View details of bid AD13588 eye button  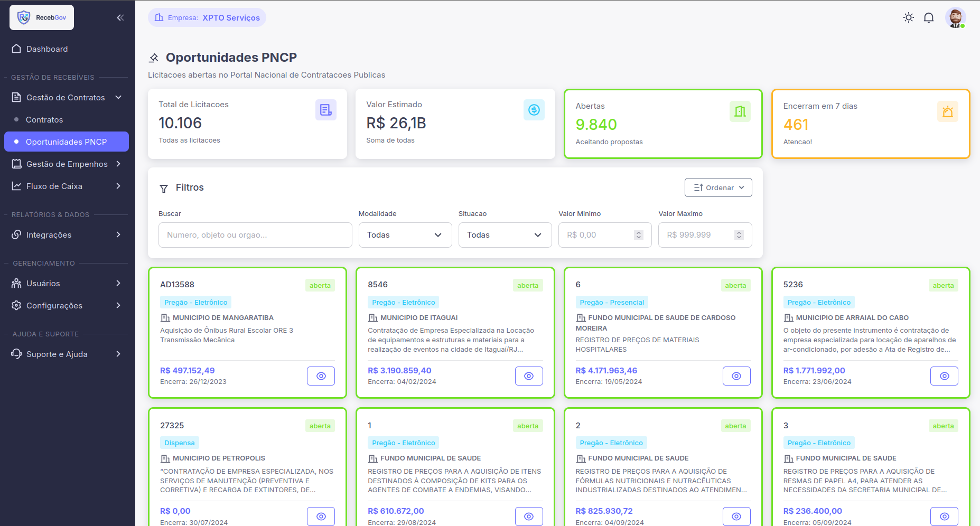tap(321, 376)
